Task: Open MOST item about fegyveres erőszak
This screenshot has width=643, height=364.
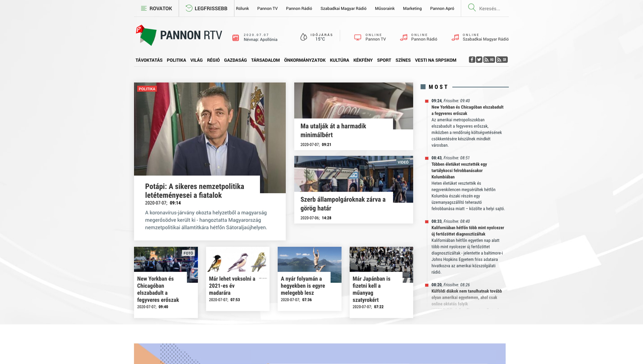Action: point(467,110)
